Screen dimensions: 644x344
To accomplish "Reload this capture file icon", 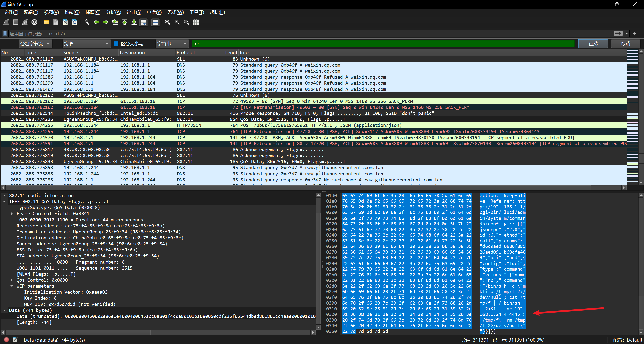I will 75,22.
